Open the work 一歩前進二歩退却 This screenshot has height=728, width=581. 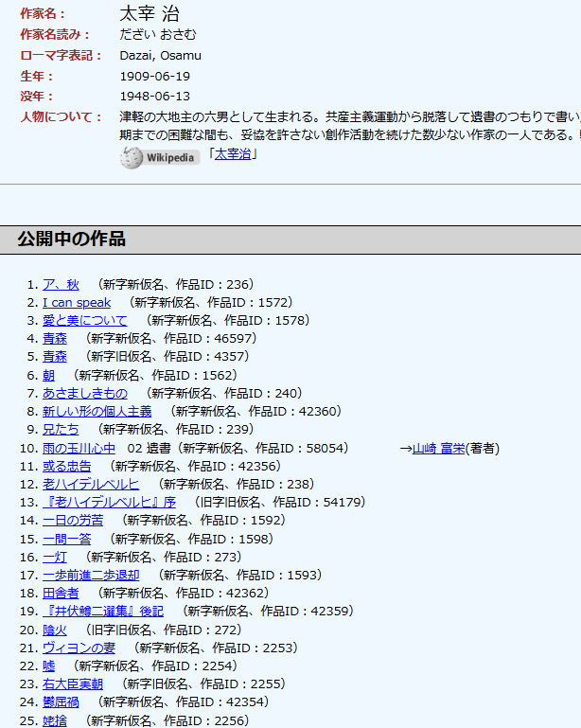click(x=91, y=575)
